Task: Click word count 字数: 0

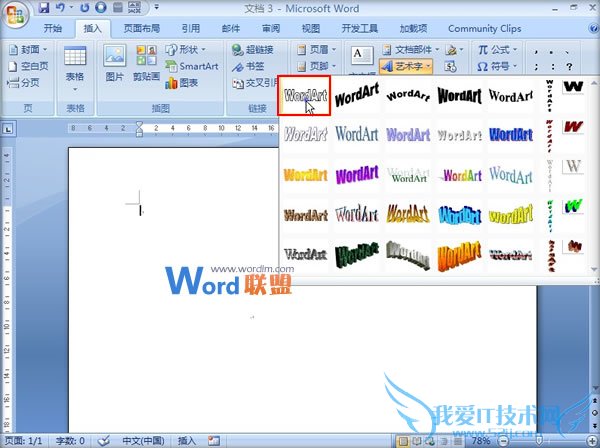Action: [70, 441]
